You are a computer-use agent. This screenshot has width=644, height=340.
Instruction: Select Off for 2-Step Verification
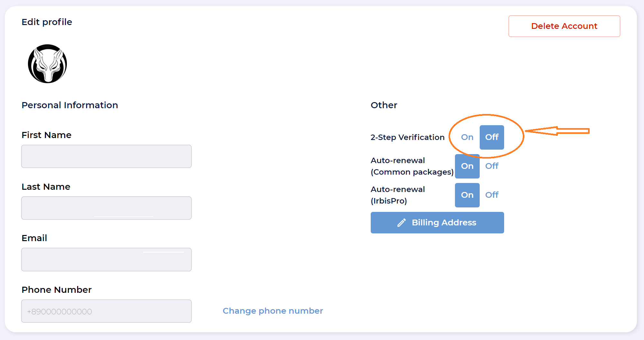492,137
